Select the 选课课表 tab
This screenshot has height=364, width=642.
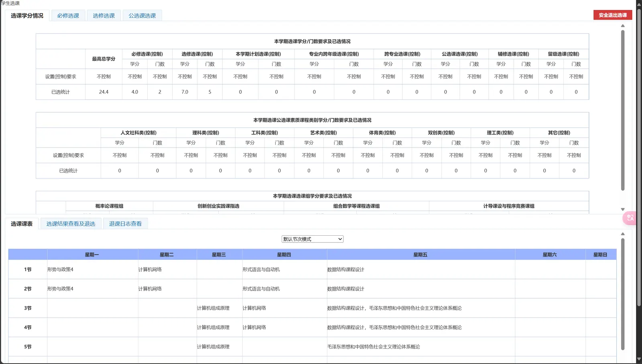pos(22,224)
